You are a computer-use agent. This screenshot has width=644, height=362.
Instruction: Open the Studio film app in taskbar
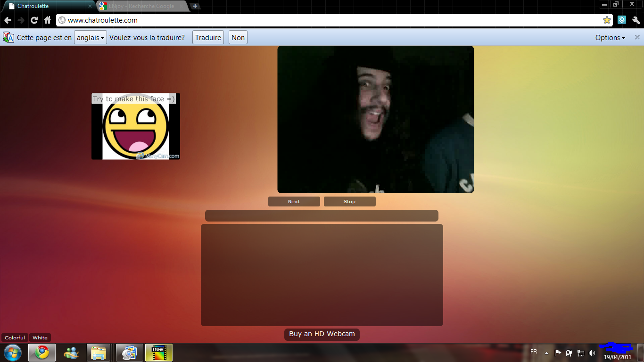[x=159, y=353]
